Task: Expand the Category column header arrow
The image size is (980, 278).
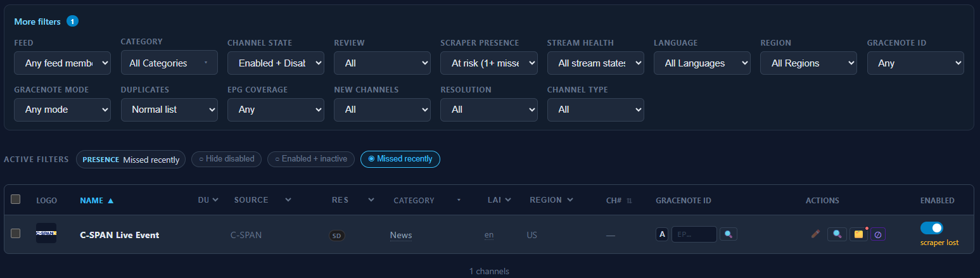Action: 458,200
